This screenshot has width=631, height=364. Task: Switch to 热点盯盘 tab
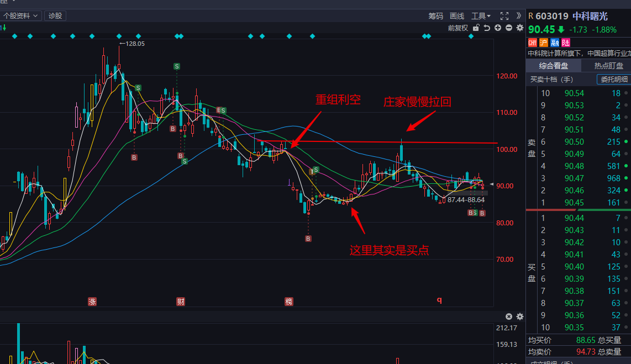coord(608,66)
